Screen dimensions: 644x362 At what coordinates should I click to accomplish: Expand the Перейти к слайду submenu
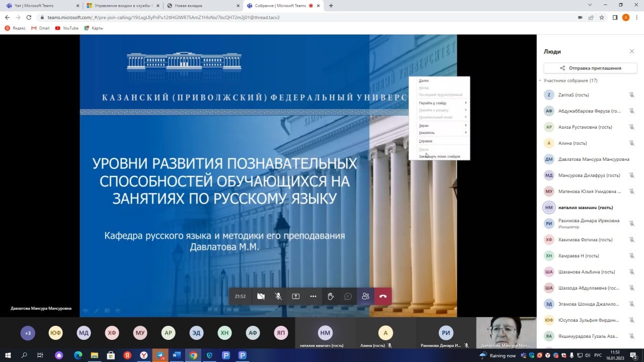[440, 103]
